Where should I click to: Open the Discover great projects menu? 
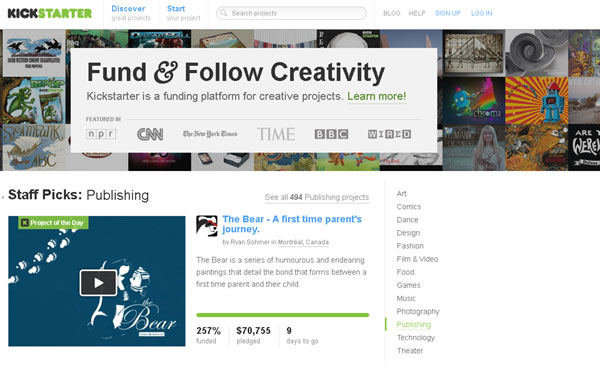pyautogui.click(x=130, y=13)
